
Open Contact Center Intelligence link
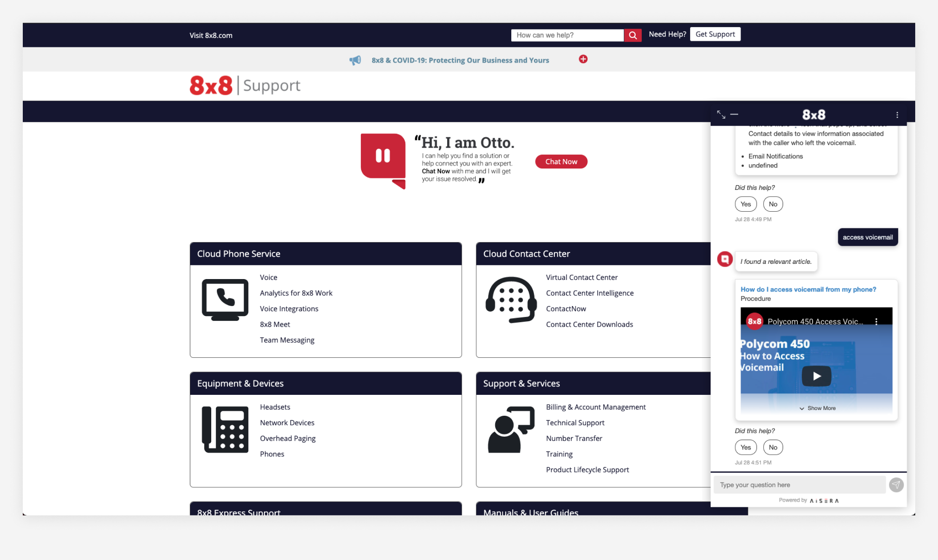click(x=590, y=293)
